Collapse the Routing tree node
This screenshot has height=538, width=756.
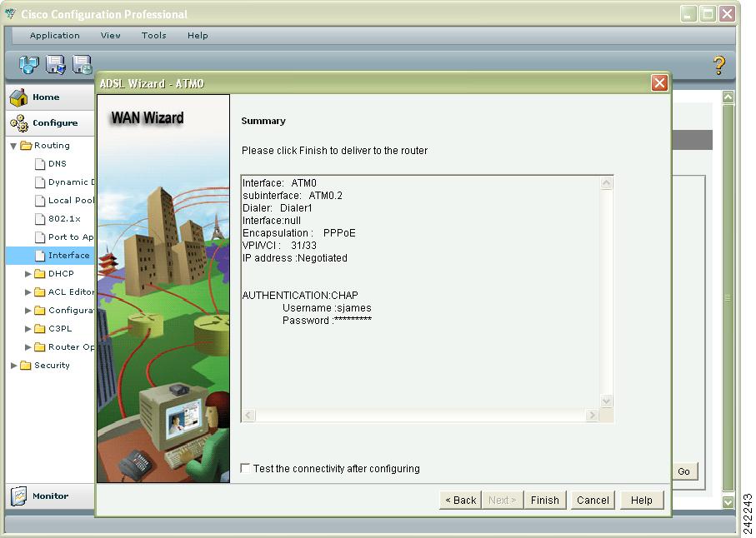pyautogui.click(x=13, y=146)
